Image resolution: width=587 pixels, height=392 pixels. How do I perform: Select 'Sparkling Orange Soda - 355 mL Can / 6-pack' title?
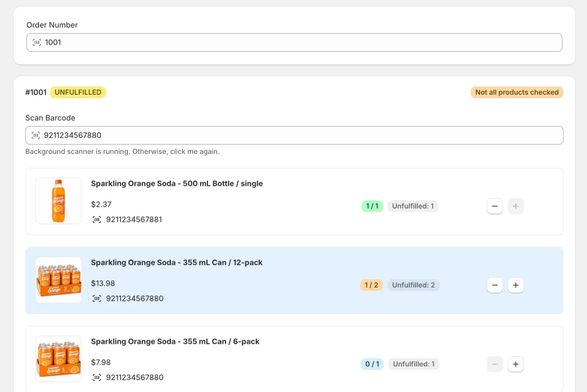(175, 341)
